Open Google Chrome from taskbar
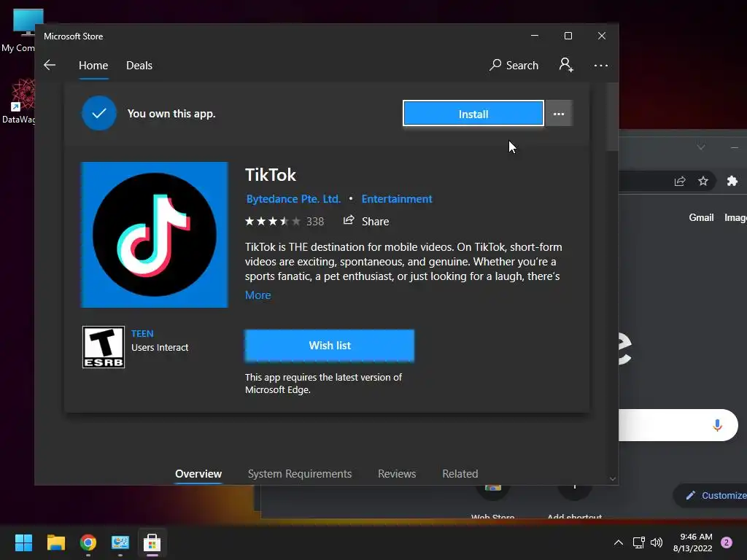This screenshot has width=747, height=560. 88,542
